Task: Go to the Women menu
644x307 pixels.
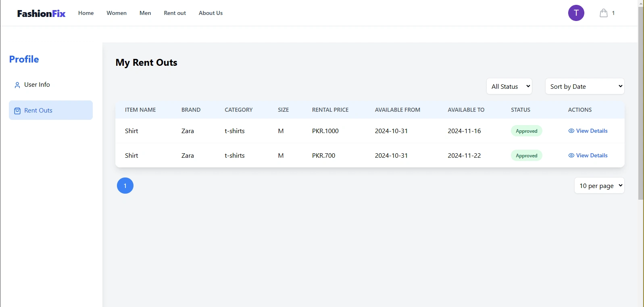Action: [x=117, y=13]
